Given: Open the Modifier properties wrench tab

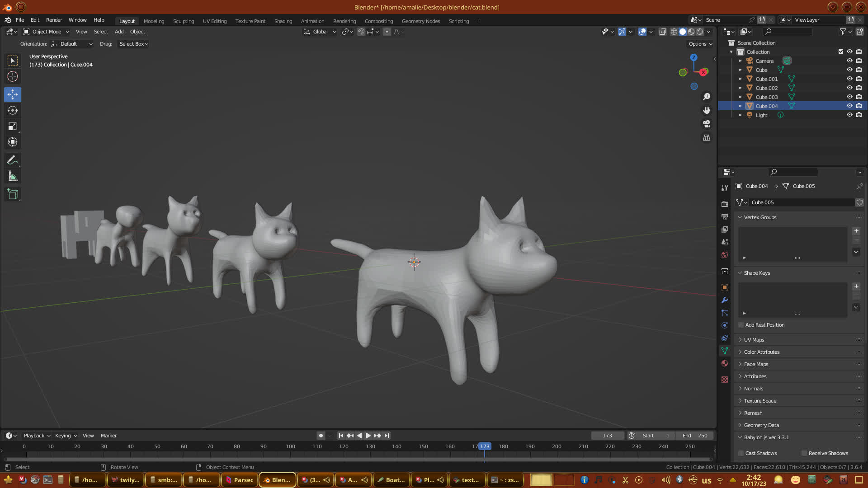Looking at the screenshot, I should click(725, 300).
